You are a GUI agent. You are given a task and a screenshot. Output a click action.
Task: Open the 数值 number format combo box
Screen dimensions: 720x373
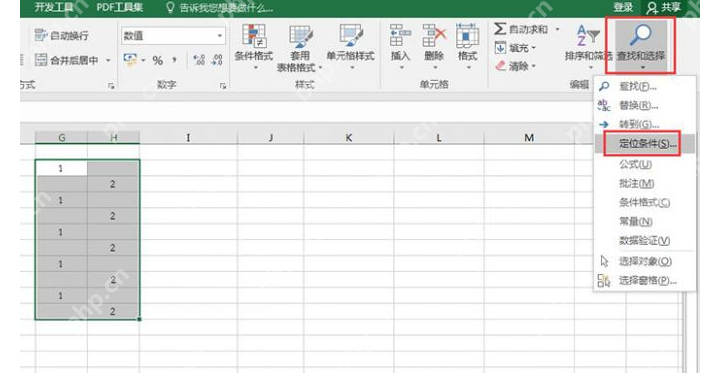pos(173,36)
